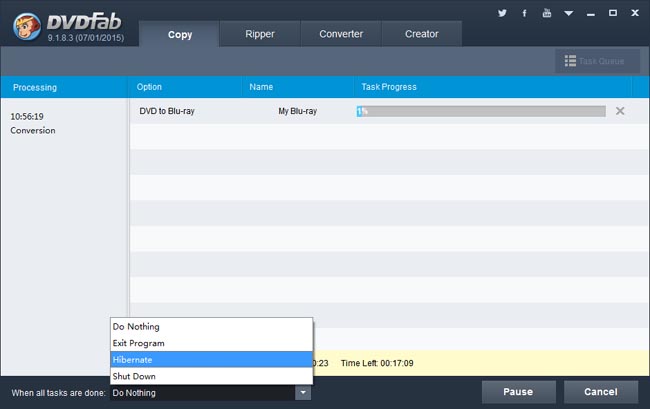Click the version 9.1.8.3 label
The image size is (650, 409).
pyautogui.click(x=86, y=38)
